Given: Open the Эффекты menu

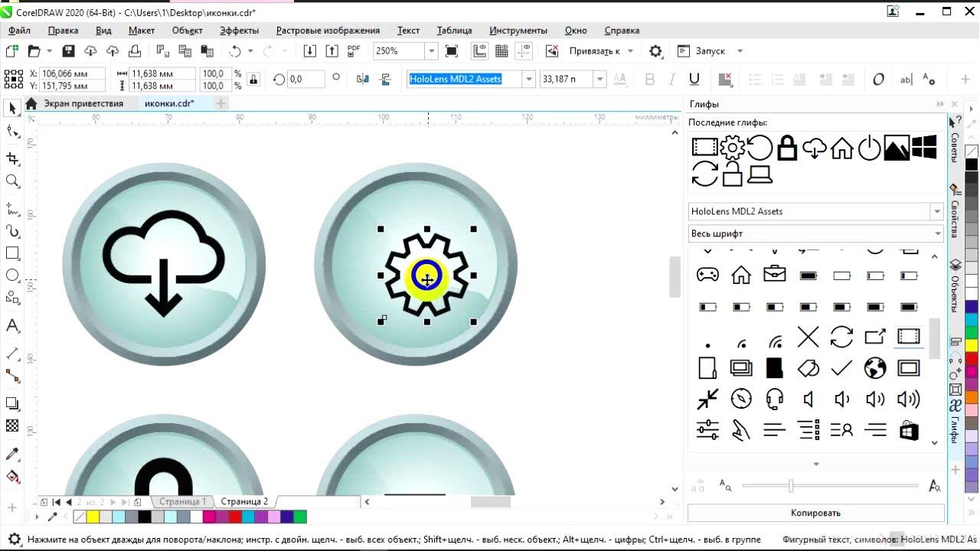Looking at the screenshot, I should click(x=239, y=31).
